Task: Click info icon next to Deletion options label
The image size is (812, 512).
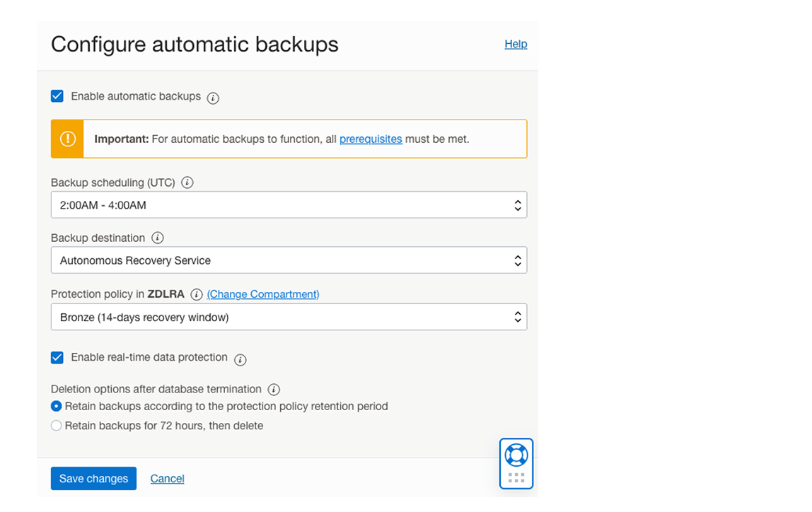Action: (x=274, y=390)
